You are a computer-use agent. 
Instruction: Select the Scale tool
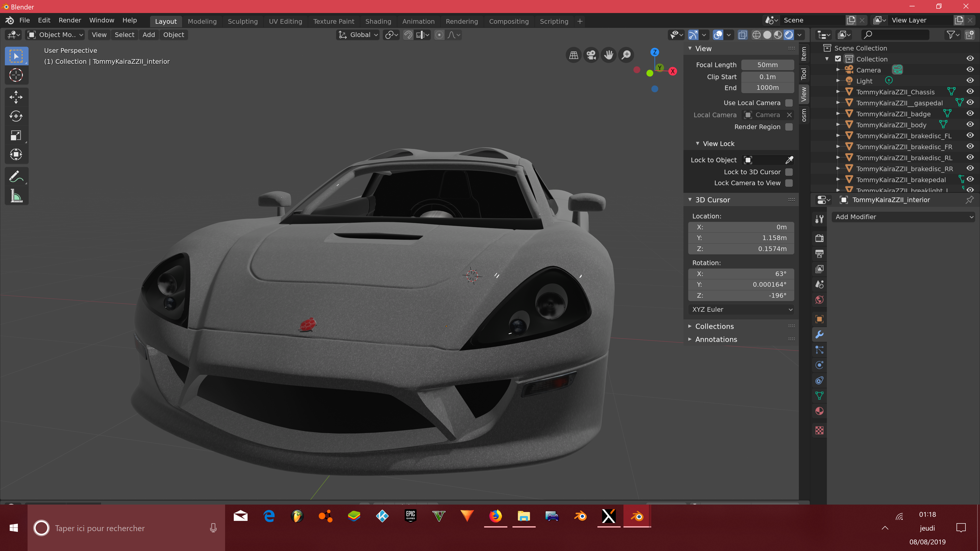tap(16, 135)
